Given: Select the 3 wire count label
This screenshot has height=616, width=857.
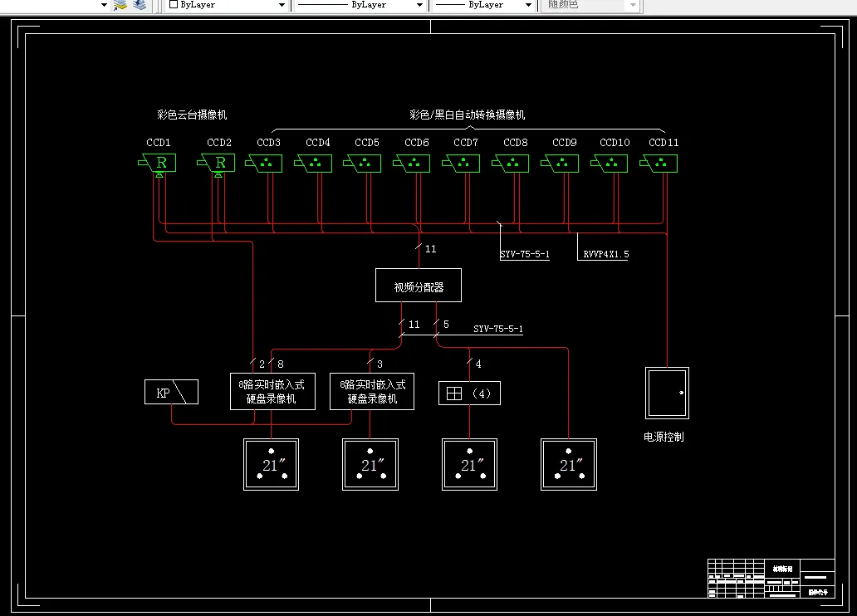Looking at the screenshot, I should pyautogui.click(x=380, y=364).
